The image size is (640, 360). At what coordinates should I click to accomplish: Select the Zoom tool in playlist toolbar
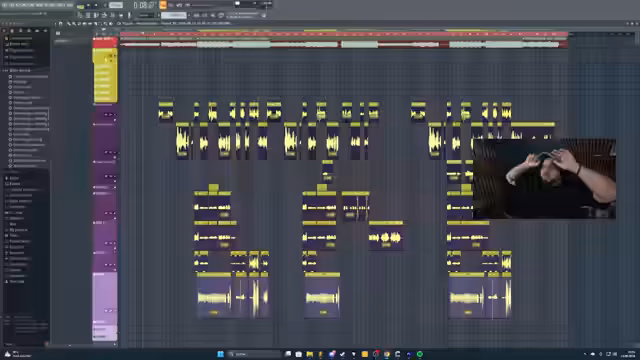click(105, 24)
